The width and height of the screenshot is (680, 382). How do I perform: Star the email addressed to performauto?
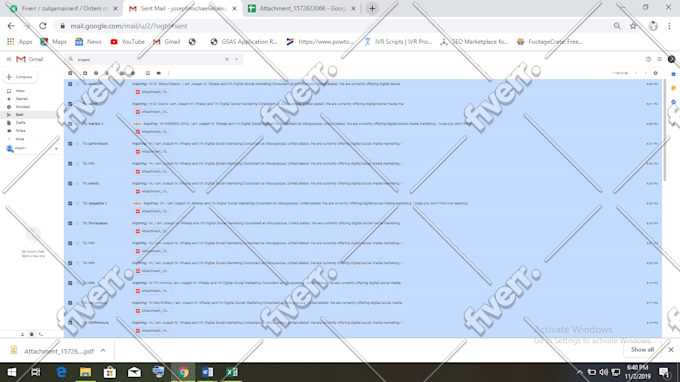(x=78, y=144)
